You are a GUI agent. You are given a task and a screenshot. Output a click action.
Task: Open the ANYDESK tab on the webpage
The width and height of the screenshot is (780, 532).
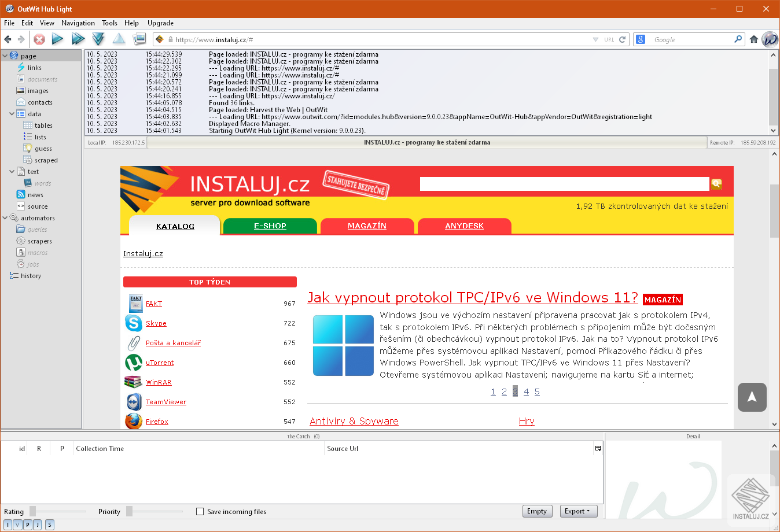coord(464,226)
